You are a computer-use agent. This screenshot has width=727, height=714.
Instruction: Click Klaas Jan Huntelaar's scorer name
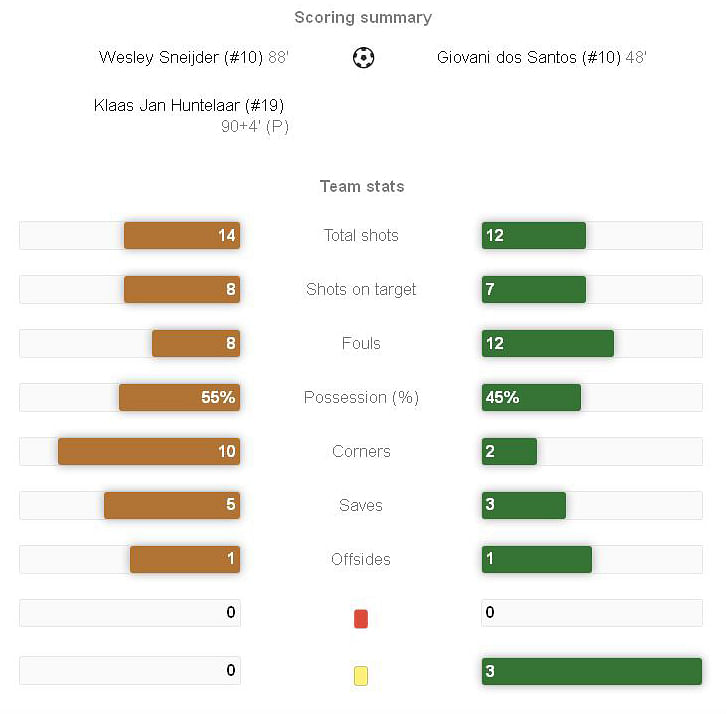point(191,105)
